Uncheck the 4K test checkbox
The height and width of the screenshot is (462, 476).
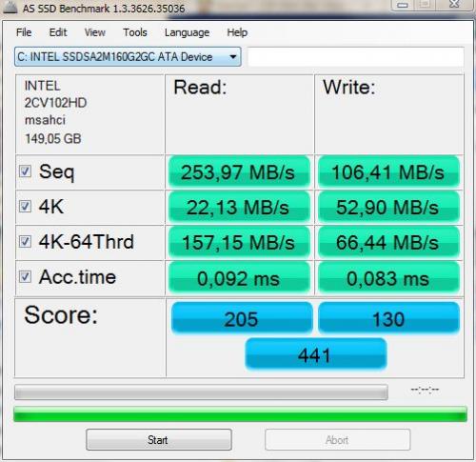pos(25,207)
